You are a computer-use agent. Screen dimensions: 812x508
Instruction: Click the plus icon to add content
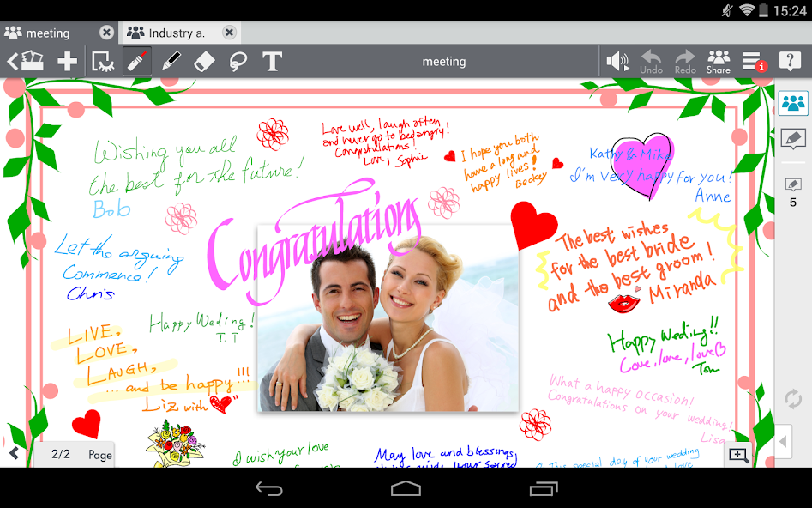pos(67,61)
